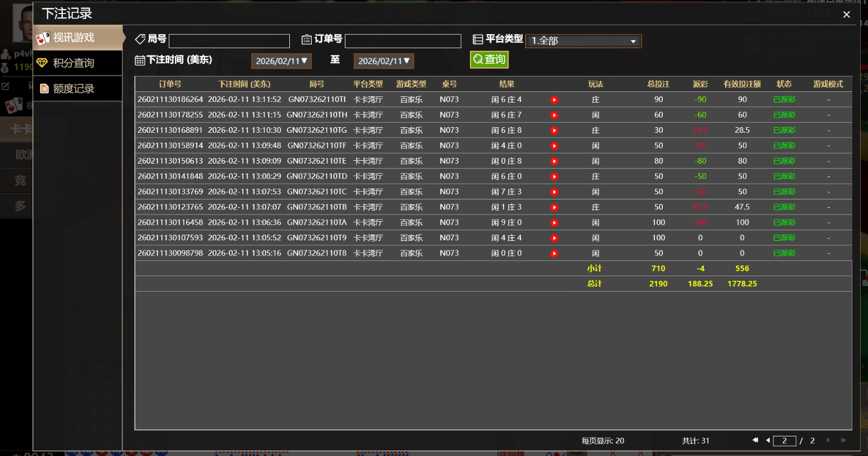Play video replay for order 260211130186264

[554, 100]
